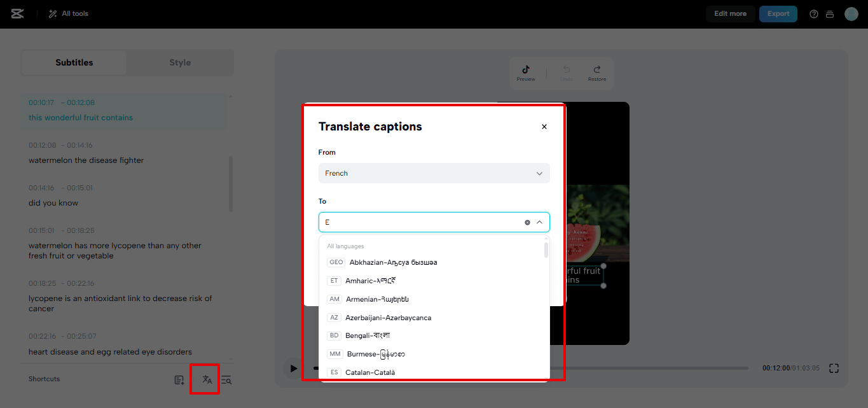
Task: Click the Edit more button
Action: pyautogui.click(x=730, y=13)
